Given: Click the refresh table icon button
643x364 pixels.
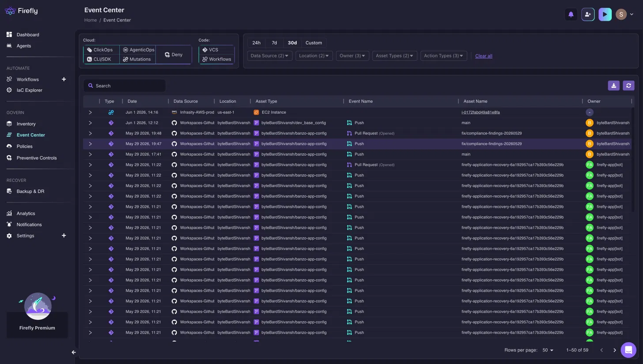Looking at the screenshot, I should tap(628, 86).
